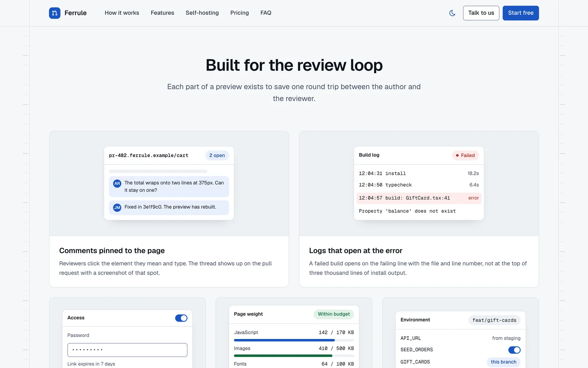Open Features nav item

(162, 13)
